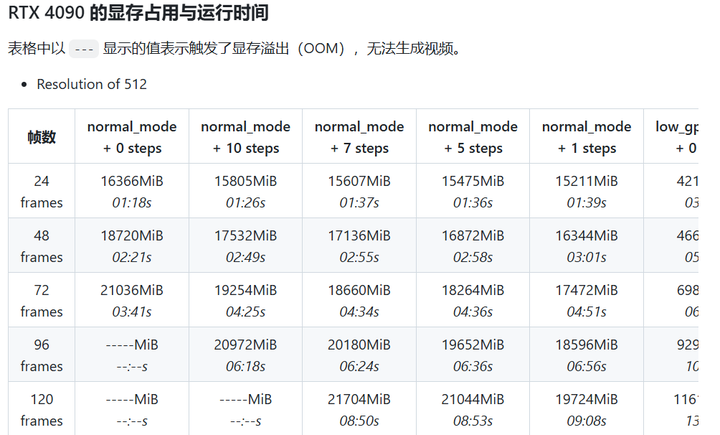The height and width of the screenshot is (435, 720).
Task: Click the '96 frames' row label
Action: 41,355
